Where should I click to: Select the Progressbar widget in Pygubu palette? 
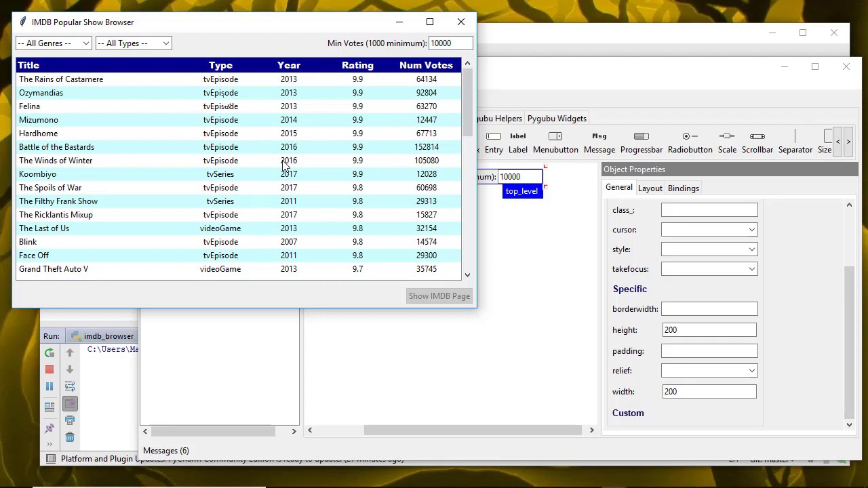[x=642, y=142]
